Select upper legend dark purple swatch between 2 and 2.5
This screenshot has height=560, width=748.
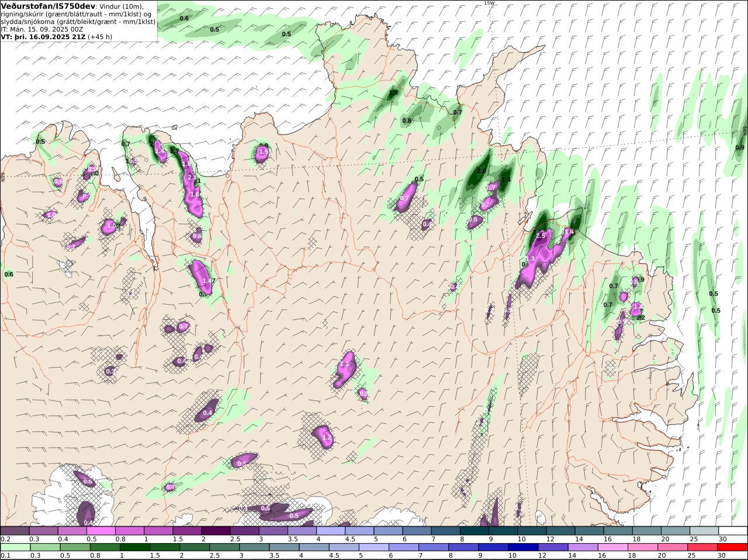[216, 531]
